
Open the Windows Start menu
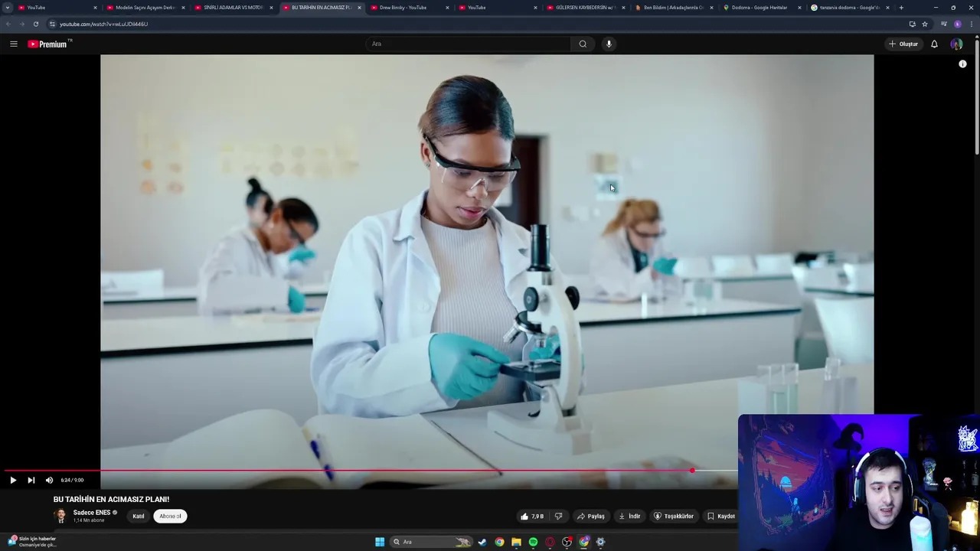tap(380, 542)
